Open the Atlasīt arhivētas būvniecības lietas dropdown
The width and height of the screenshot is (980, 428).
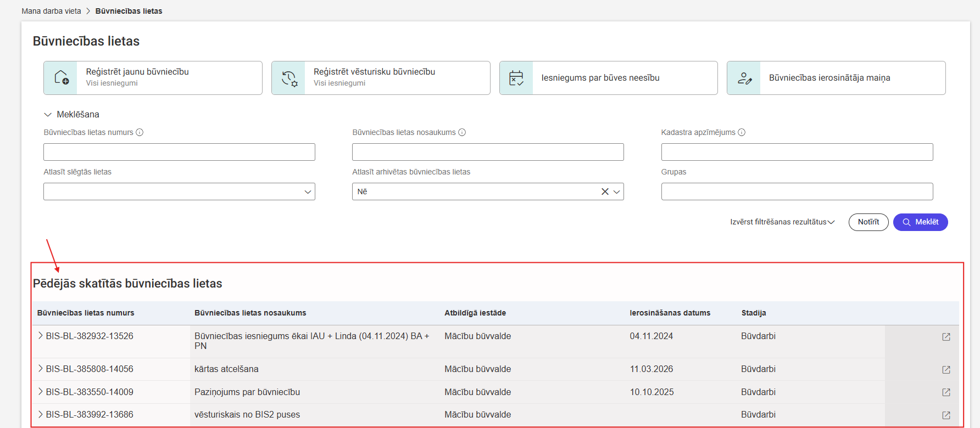click(617, 192)
